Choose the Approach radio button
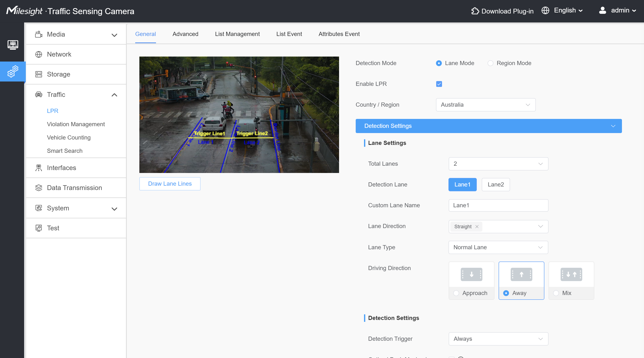Screen dimensions: 644x358 pos(456,293)
